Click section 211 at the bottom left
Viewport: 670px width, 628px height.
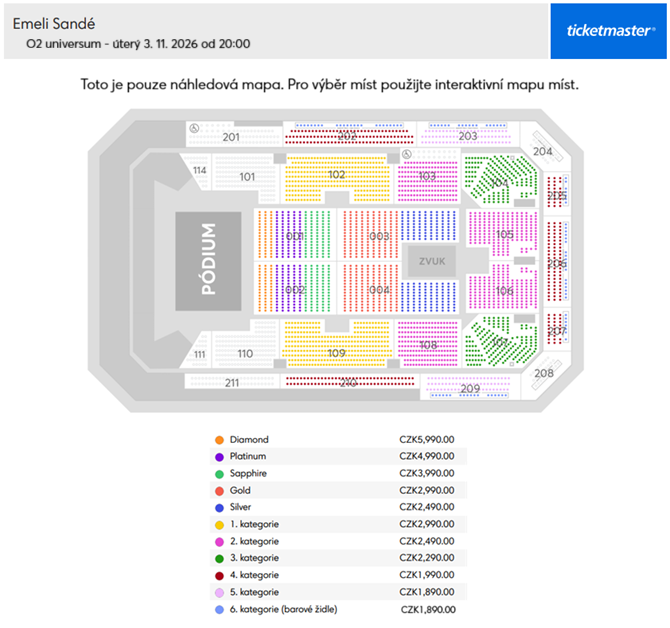point(232,383)
